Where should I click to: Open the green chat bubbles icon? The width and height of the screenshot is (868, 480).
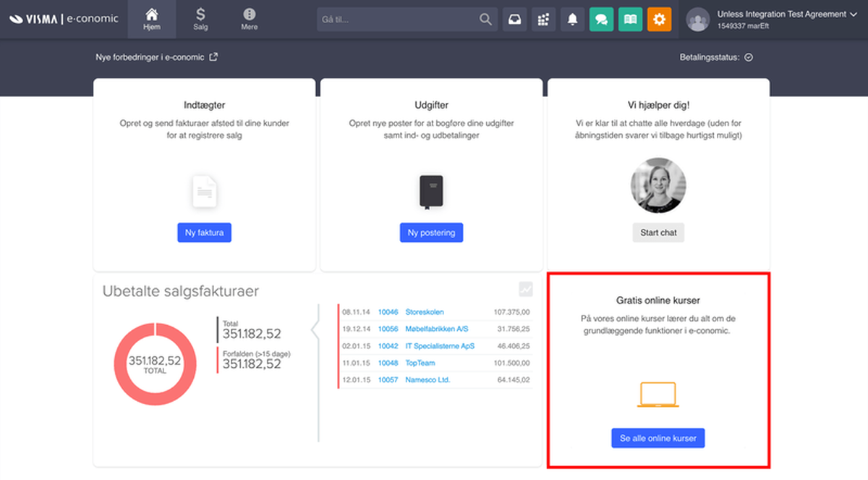pos(601,20)
